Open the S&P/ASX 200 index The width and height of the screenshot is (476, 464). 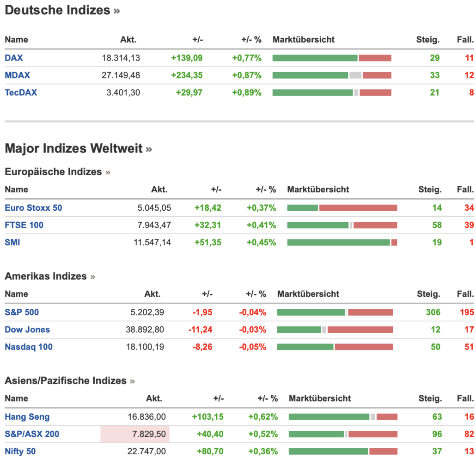point(32,434)
